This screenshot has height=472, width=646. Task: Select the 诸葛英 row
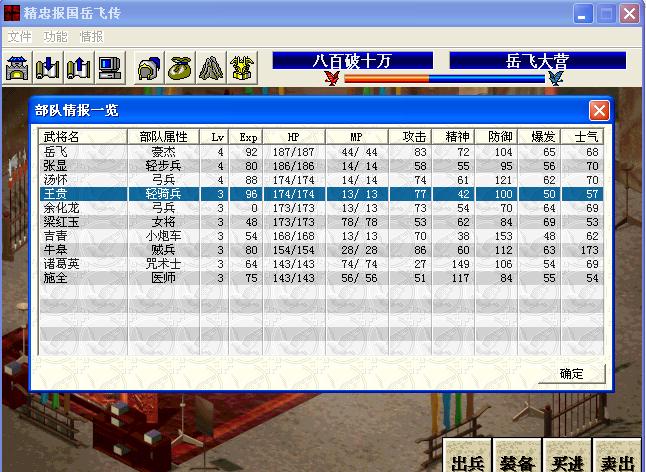(321, 264)
